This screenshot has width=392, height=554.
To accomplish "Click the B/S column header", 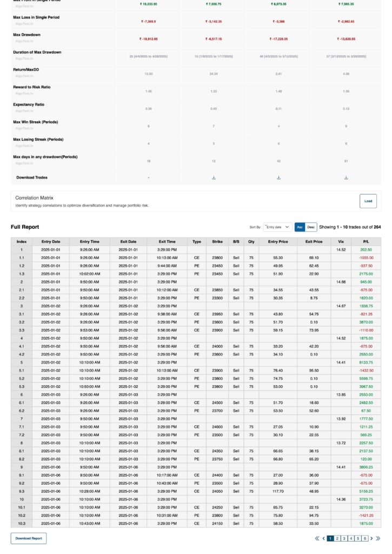I will pos(236,242).
